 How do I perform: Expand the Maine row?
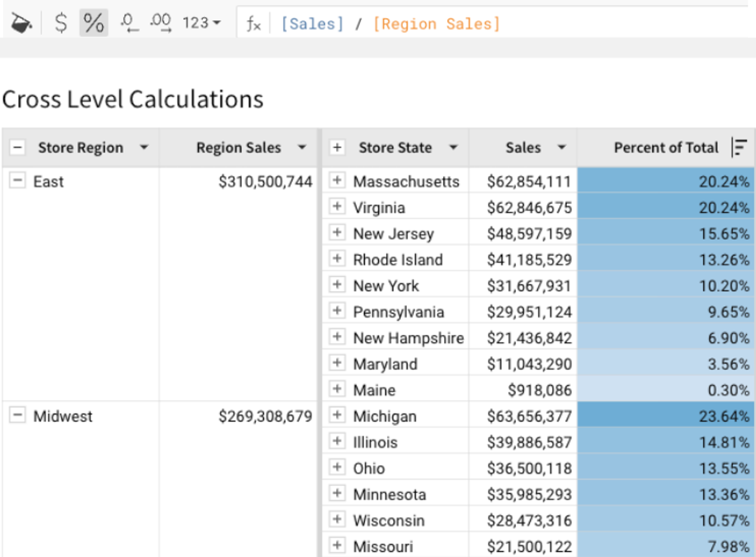tap(337, 389)
